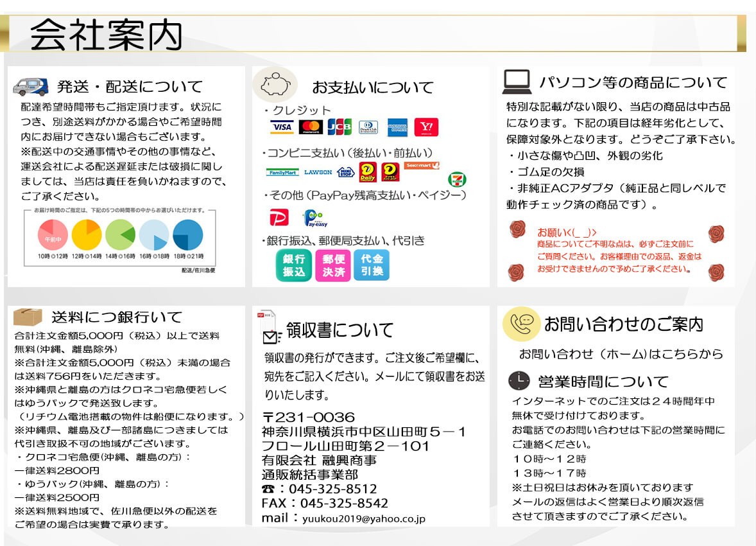
Task: Click the １３時〜１７時 business hours line
Action: tap(549, 473)
